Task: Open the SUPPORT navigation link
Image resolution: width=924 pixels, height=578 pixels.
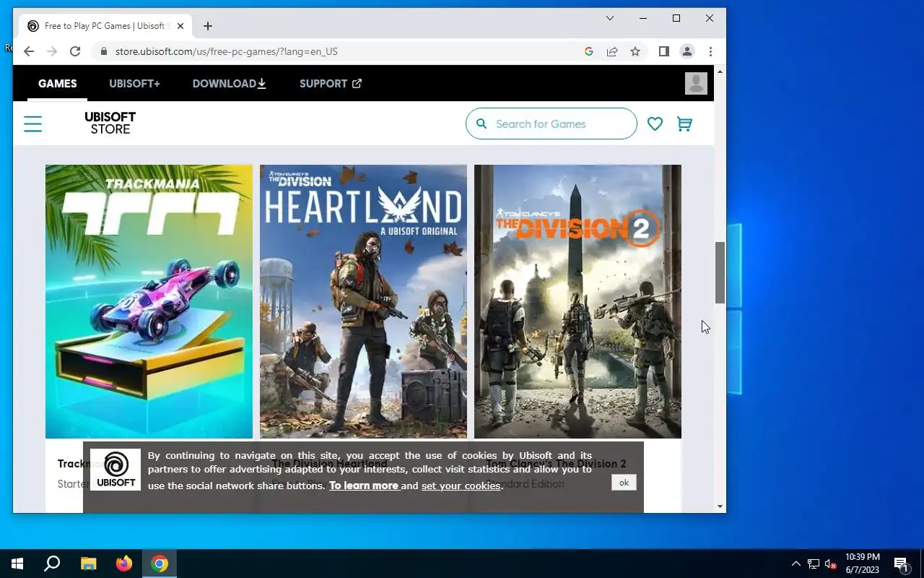Action: [331, 84]
